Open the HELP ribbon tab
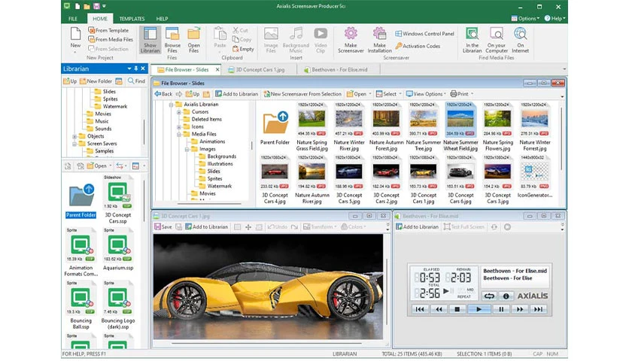Viewport: 629px width, 364px height. (x=162, y=19)
